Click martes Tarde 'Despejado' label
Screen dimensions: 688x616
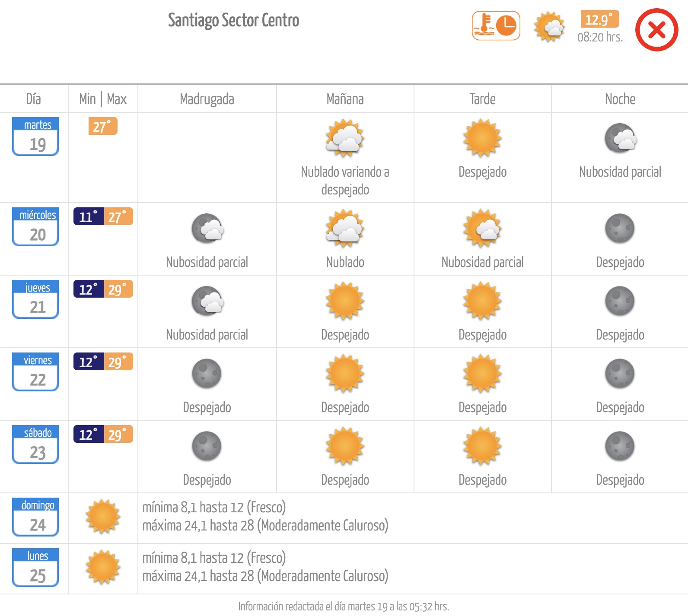pyautogui.click(x=482, y=172)
